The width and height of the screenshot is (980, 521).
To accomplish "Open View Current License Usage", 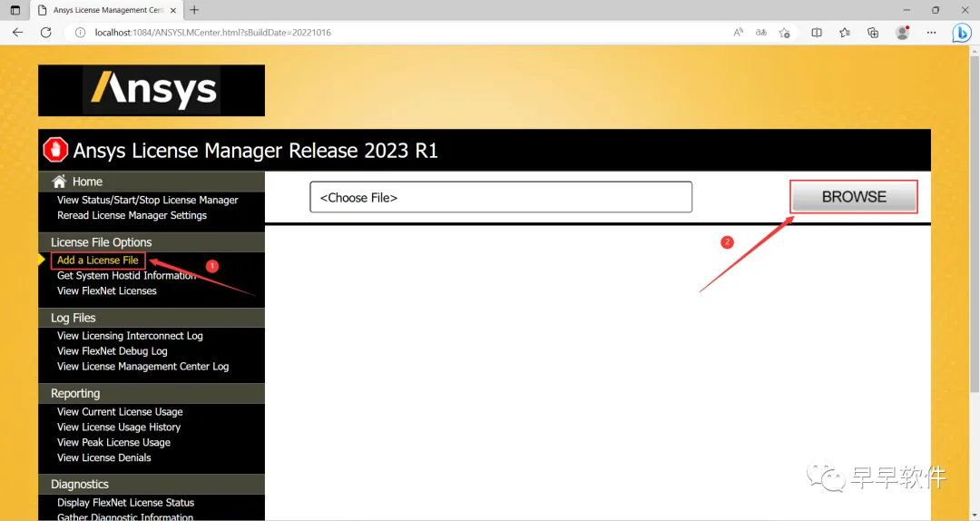I will 120,411.
